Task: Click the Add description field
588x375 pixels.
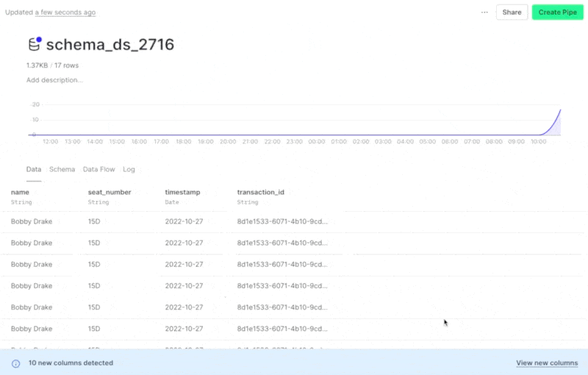Action: tap(54, 80)
